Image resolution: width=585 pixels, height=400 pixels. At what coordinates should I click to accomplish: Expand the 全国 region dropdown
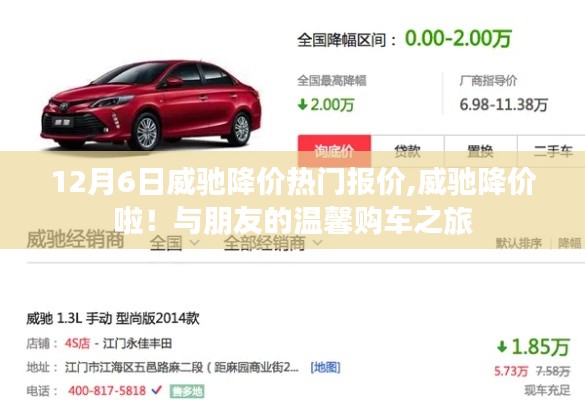(x=175, y=243)
